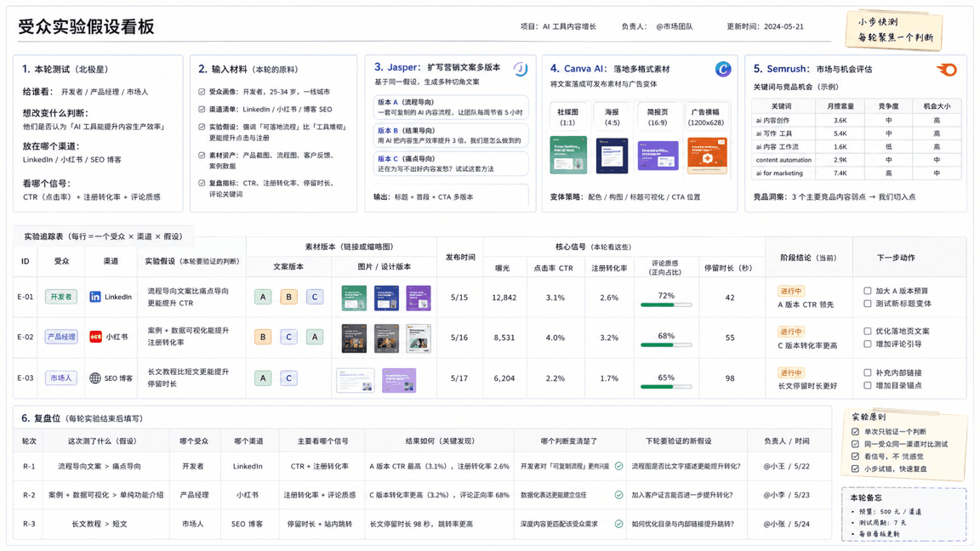Click the SEO 博客 globe icon in E-03
Viewport: 980px width, 551px height.
(x=95, y=378)
